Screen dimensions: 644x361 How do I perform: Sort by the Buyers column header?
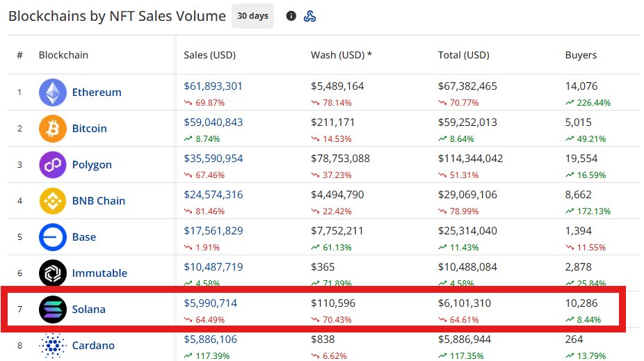(581, 55)
